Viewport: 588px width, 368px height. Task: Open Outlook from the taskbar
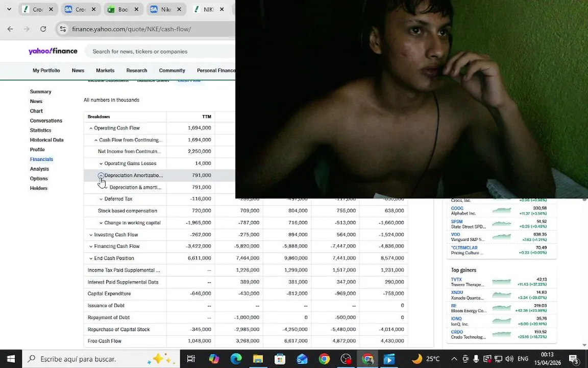pyautogui.click(x=302, y=359)
